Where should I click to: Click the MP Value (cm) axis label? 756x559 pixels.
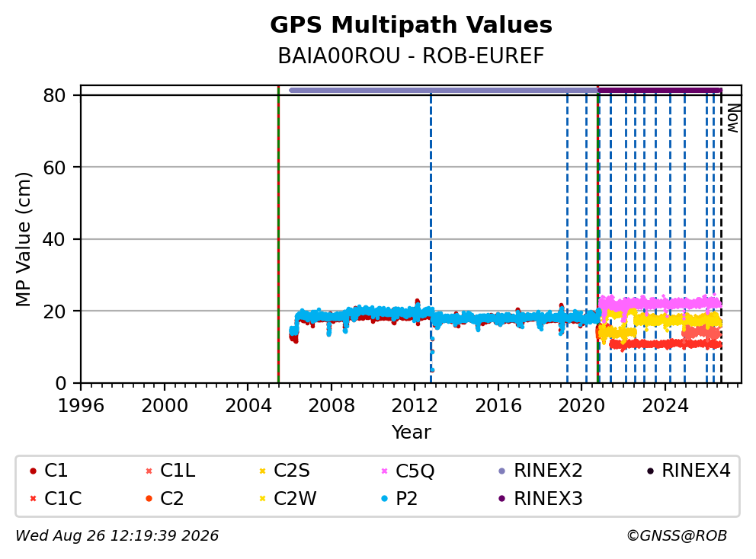coord(23,239)
